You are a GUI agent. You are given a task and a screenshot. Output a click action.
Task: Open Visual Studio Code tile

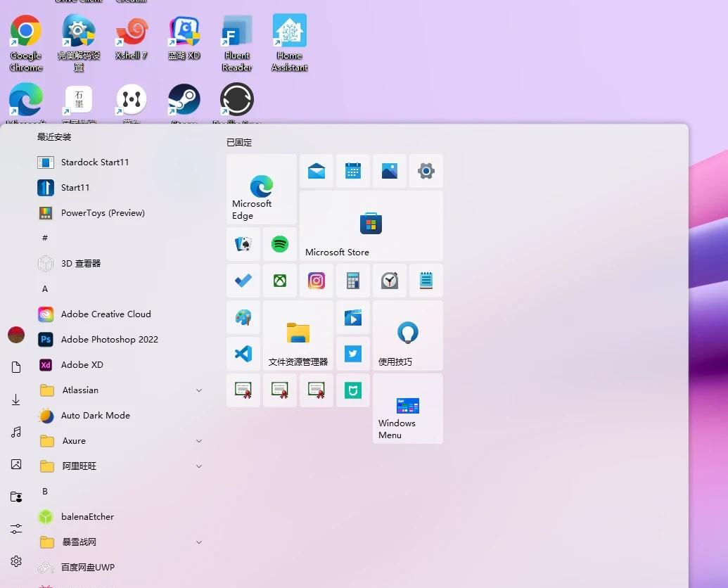[243, 354]
